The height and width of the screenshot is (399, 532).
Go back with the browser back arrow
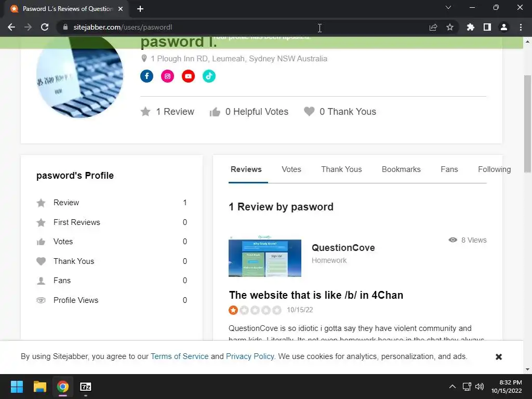pyautogui.click(x=11, y=27)
